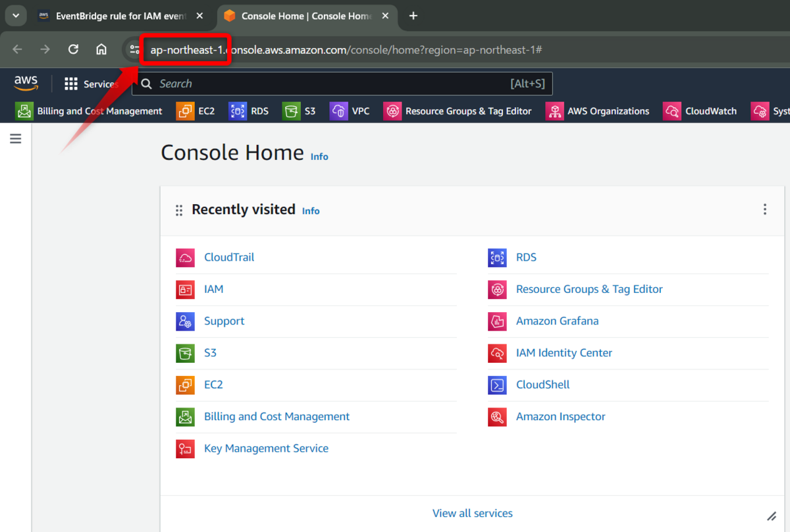Click the S3 icon in Recently visited
790x532 pixels.
[x=185, y=353]
